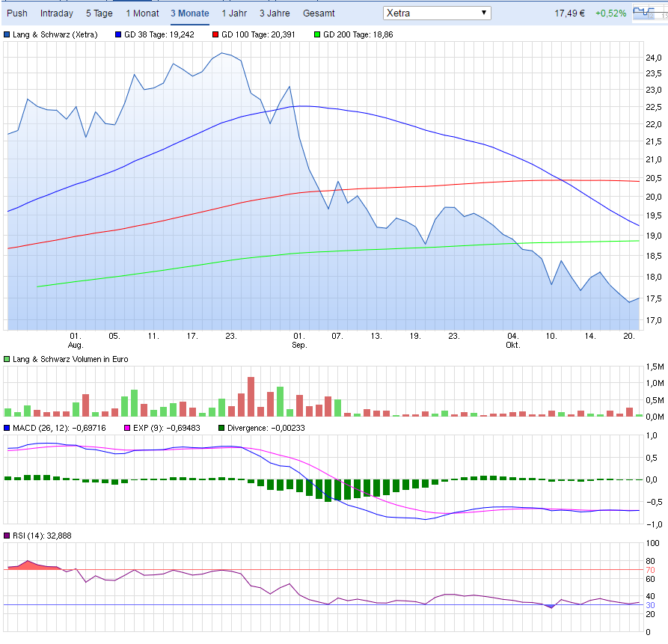Click the '17,0' price axis label
Image resolution: width=668 pixels, height=644 pixels.
coord(654,320)
